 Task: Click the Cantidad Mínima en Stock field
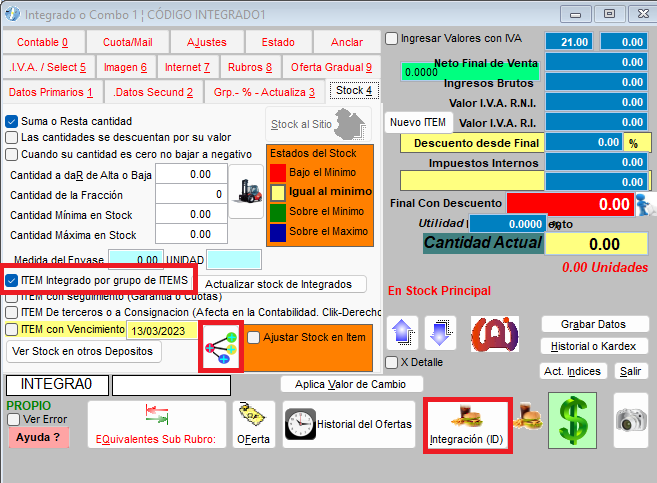click(x=191, y=214)
